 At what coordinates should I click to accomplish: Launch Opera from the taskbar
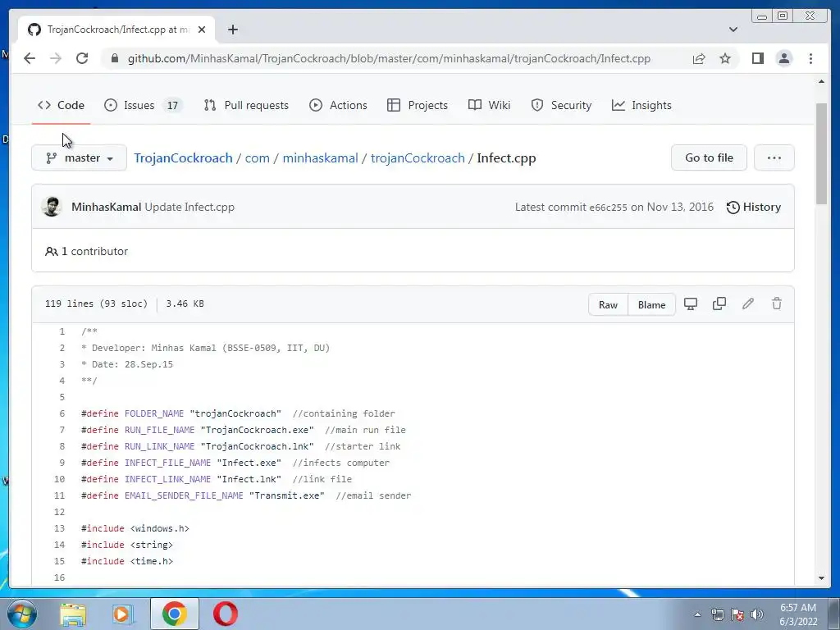(225, 614)
